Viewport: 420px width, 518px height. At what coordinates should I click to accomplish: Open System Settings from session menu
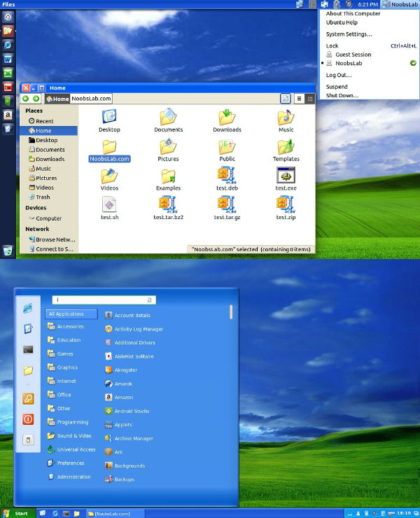(x=349, y=34)
